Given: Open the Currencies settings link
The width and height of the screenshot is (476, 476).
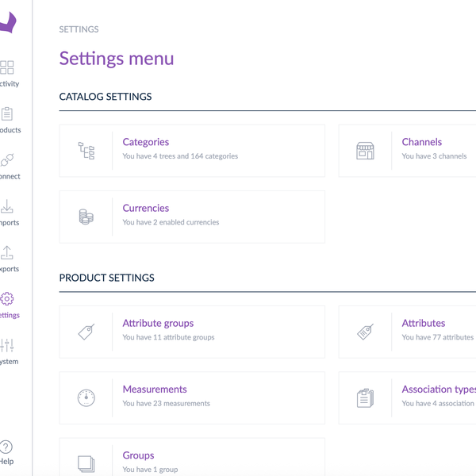Looking at the screenshot, I should point(146,209).
